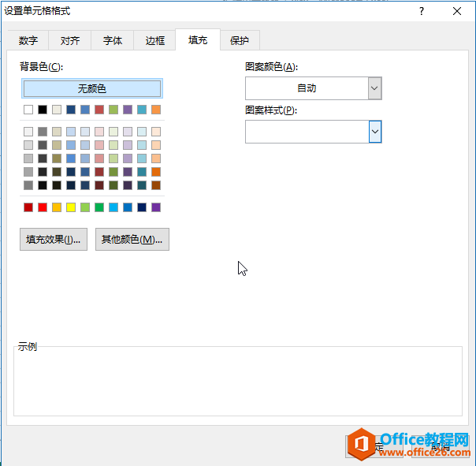Viewport: 476px width, 466px height.
Task: Pick the black theme color swatch
Action: tap(43, 110)
